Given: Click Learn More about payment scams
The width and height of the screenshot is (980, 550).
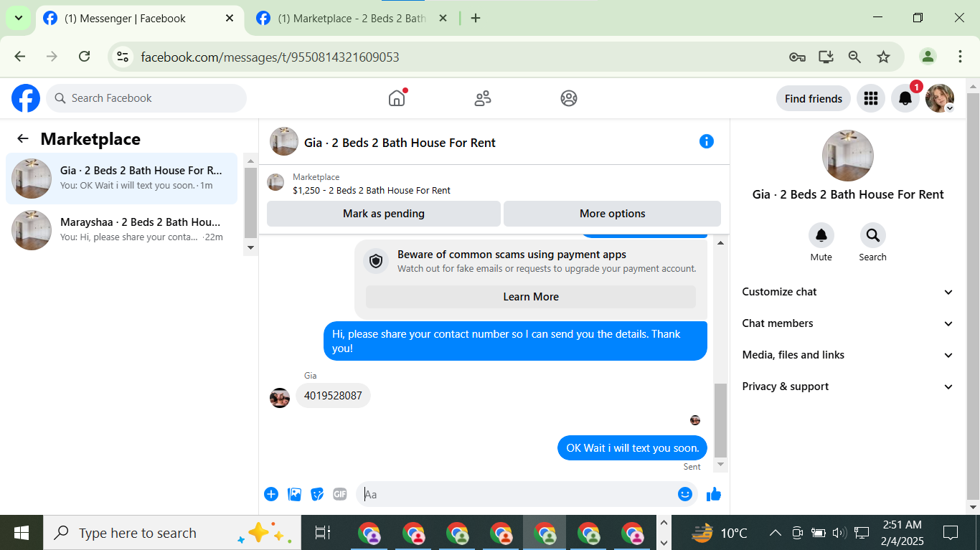Looking at the screenshot, I should [531, 297].
